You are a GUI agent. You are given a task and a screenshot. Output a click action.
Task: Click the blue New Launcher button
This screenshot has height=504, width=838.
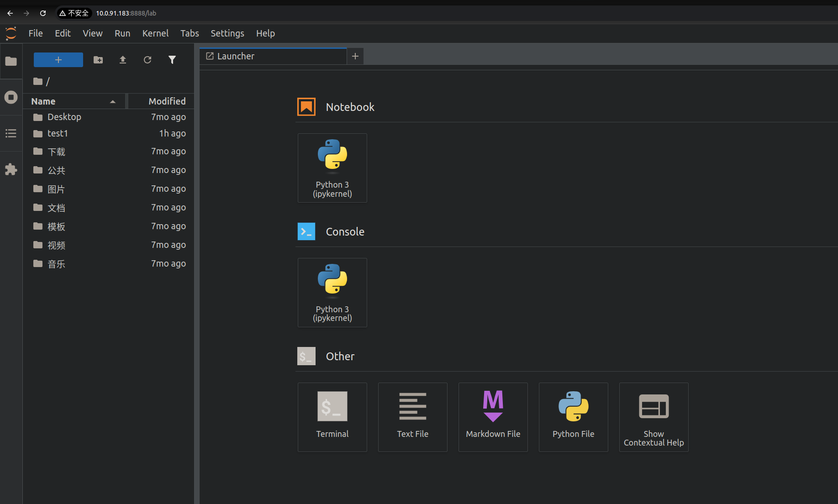[x=58, y=60]
